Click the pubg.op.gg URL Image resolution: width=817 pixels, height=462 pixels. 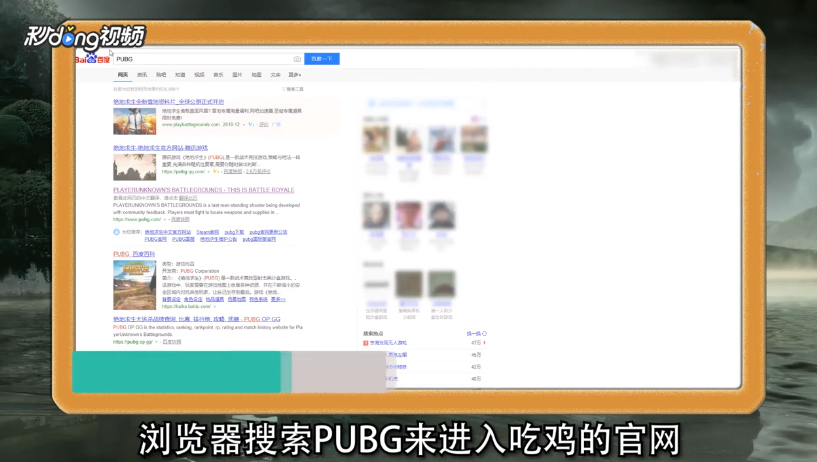(x=133, y=342)
